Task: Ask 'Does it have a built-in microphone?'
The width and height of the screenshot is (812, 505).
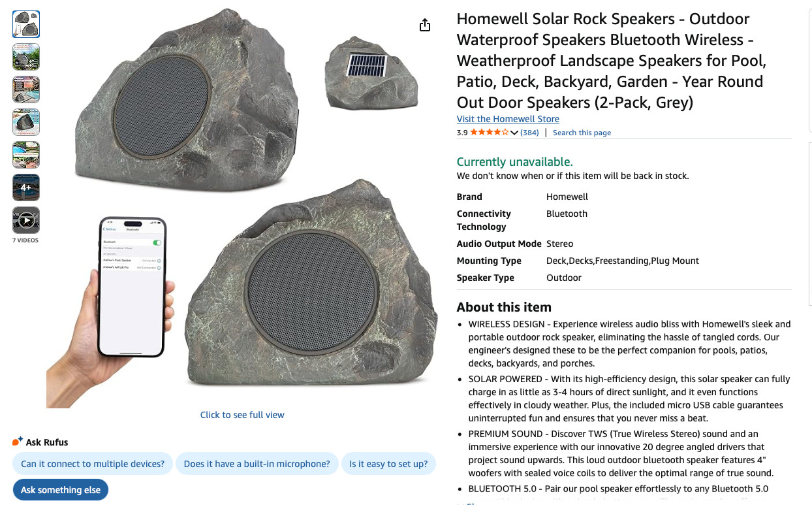Action: (x=257, y=464)
